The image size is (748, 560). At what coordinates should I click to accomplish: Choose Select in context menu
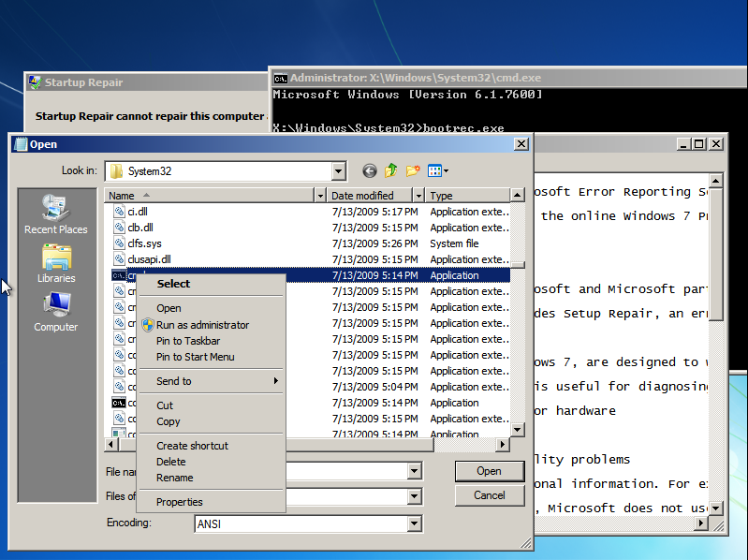212,284
